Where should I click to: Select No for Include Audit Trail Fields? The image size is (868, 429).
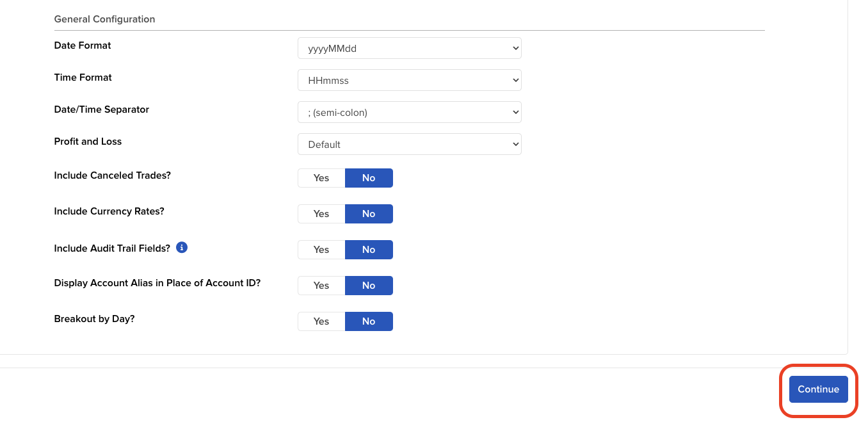tap(369, 250)
